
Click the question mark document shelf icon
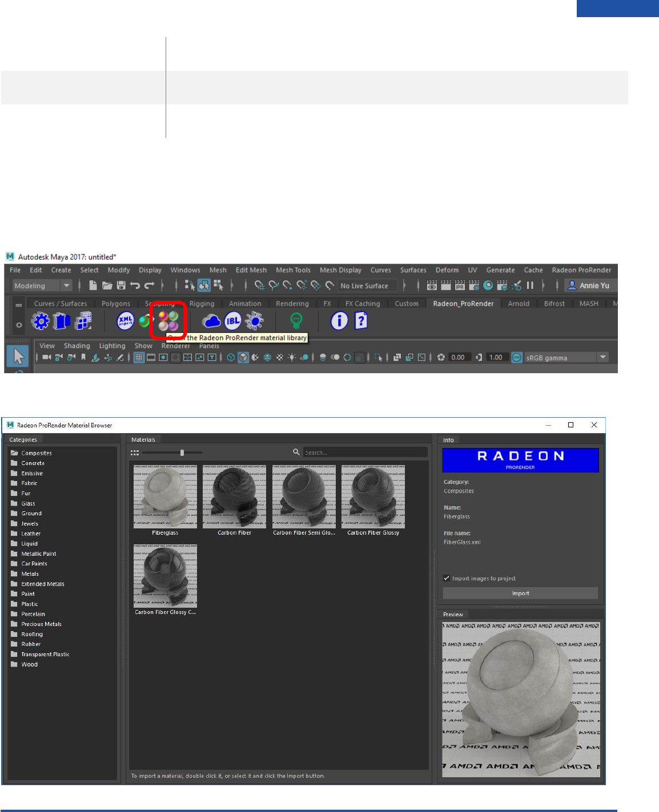tap(361, 321)
